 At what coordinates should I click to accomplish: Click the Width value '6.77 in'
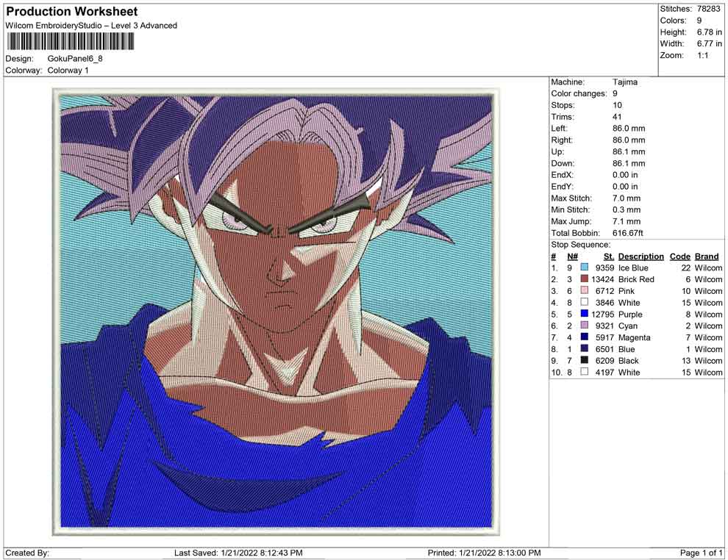709,43
